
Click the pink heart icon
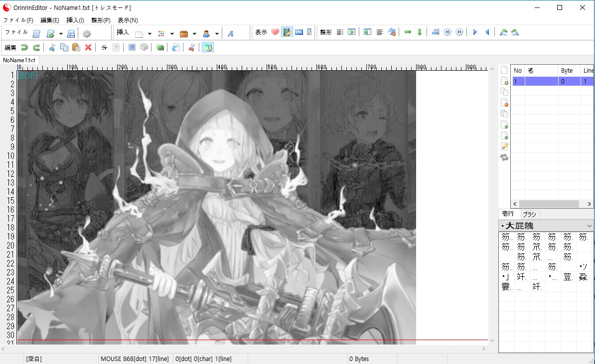pos(275,32)
